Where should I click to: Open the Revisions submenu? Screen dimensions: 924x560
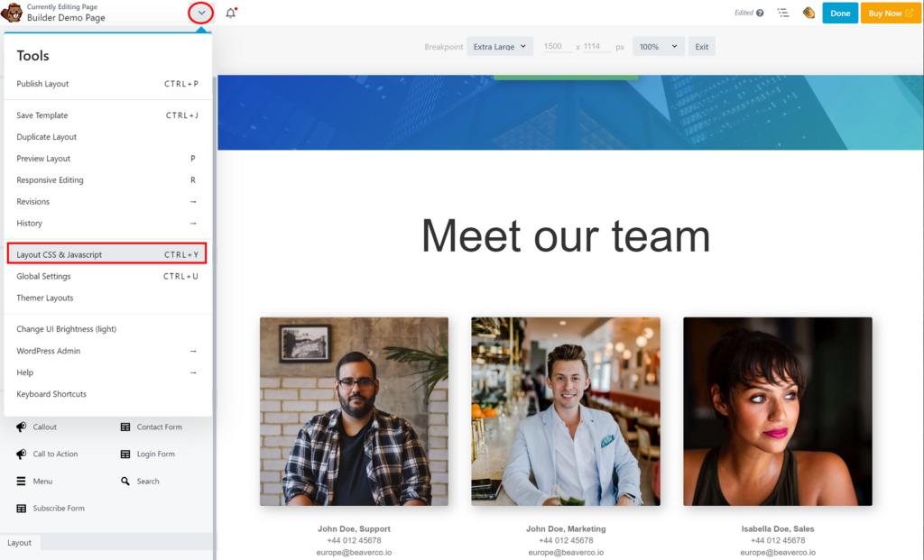[x=107, y=201]
